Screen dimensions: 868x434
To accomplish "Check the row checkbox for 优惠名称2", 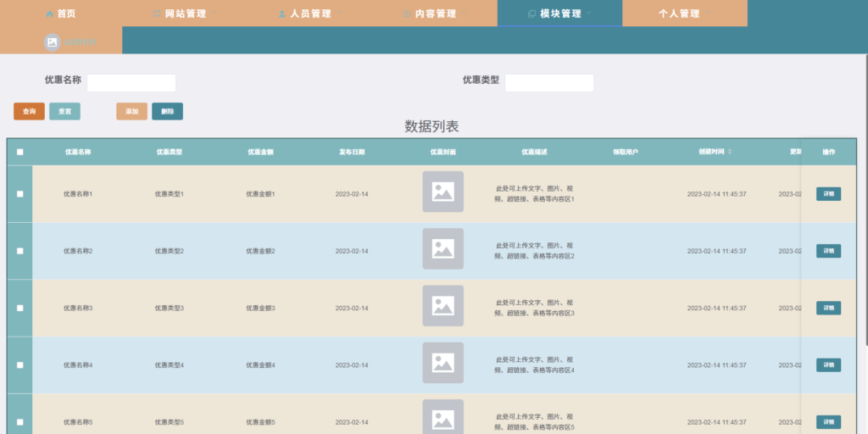I will coord(20,251).
